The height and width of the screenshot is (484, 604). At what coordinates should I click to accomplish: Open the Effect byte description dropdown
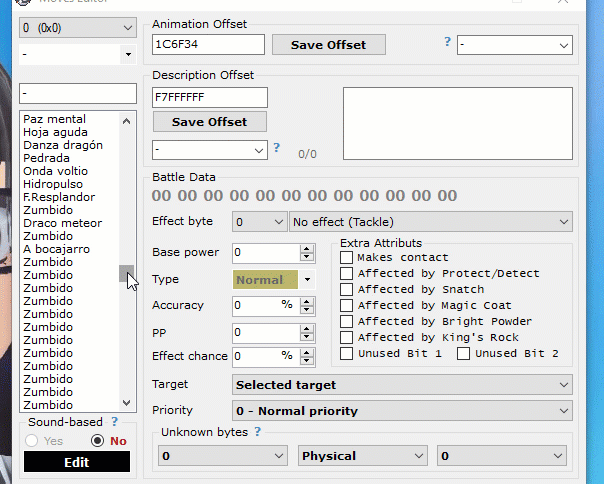pos(430,222)
